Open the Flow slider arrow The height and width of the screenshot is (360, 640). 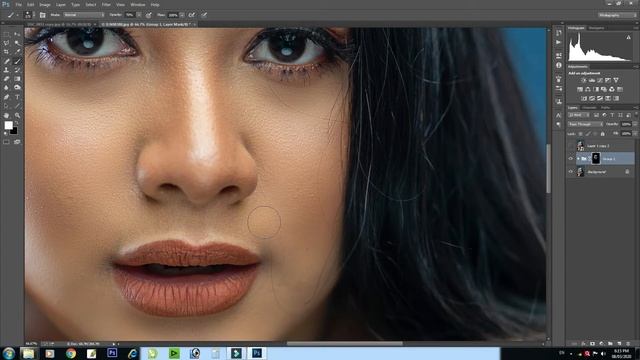click(182, 15)
